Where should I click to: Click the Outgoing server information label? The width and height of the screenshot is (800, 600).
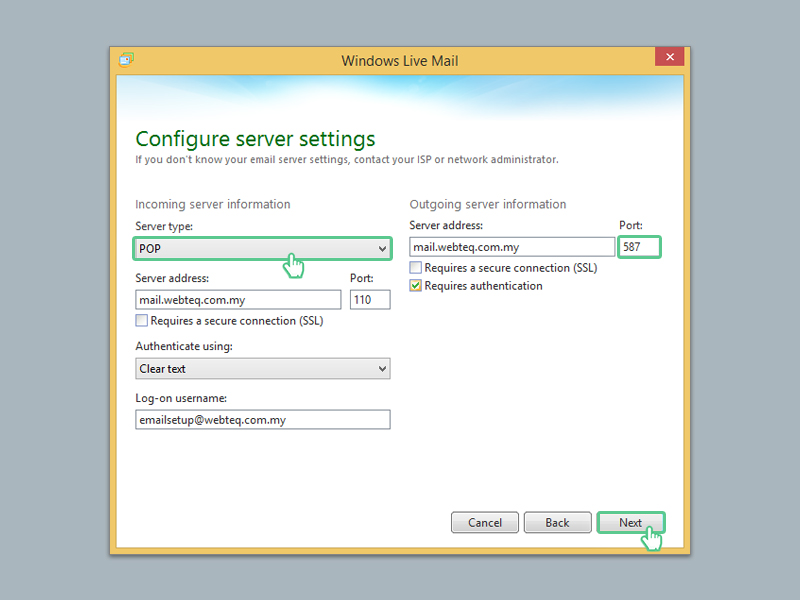(488, 204)
